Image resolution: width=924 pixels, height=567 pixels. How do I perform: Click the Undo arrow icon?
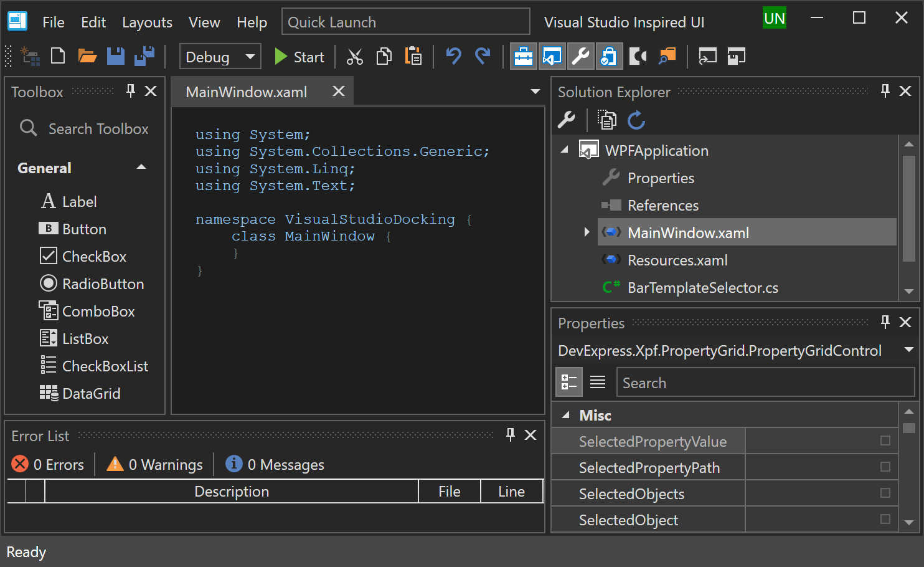tap(453, 57)
